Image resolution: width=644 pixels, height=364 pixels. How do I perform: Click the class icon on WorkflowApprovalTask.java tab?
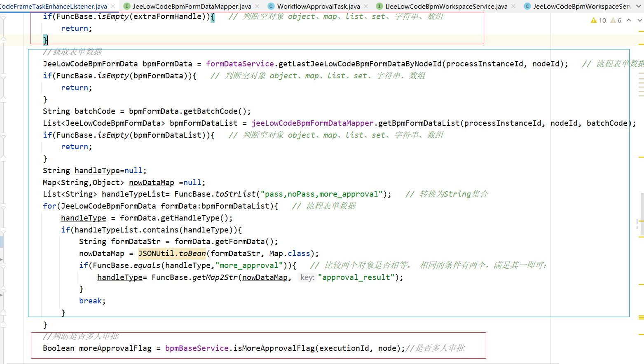271,6
